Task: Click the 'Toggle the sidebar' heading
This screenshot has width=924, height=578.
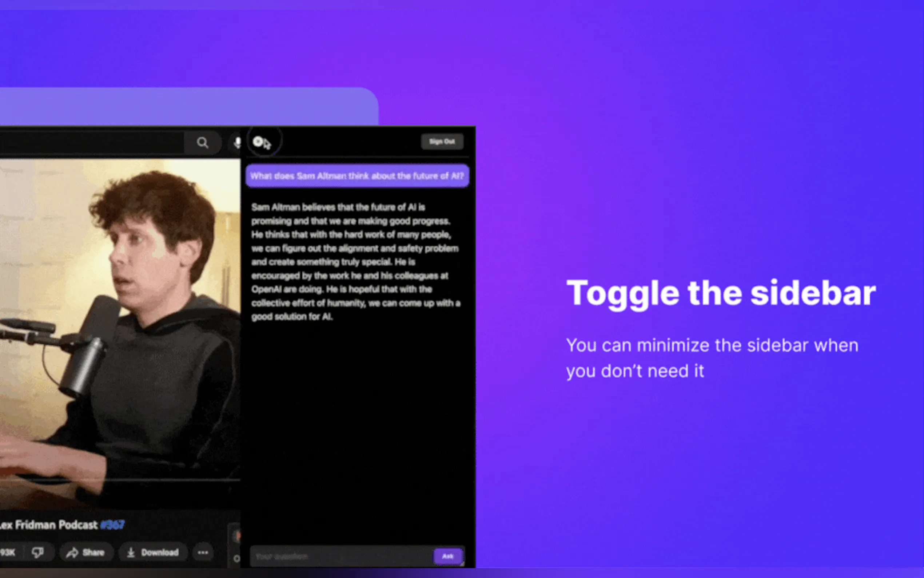Action: pos(721,293)
